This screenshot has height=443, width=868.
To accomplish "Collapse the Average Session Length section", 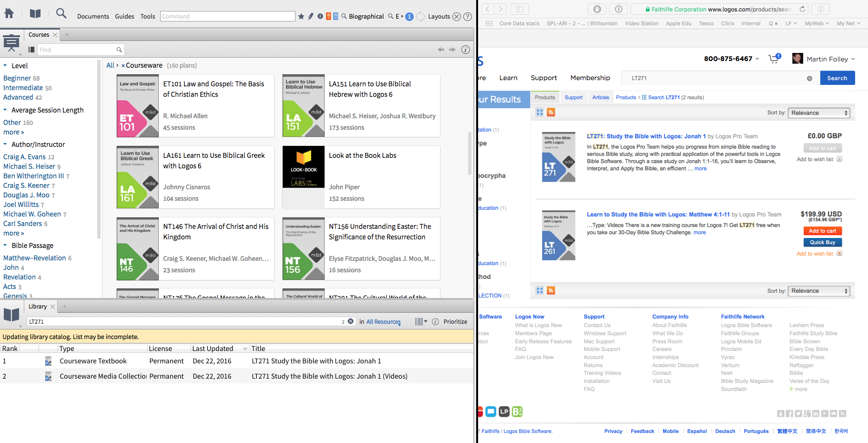I will [5, 110].
